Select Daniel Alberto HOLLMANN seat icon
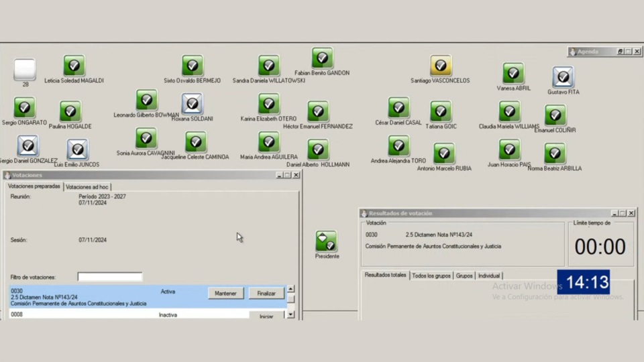644x362 pixels. coord(318,149)
